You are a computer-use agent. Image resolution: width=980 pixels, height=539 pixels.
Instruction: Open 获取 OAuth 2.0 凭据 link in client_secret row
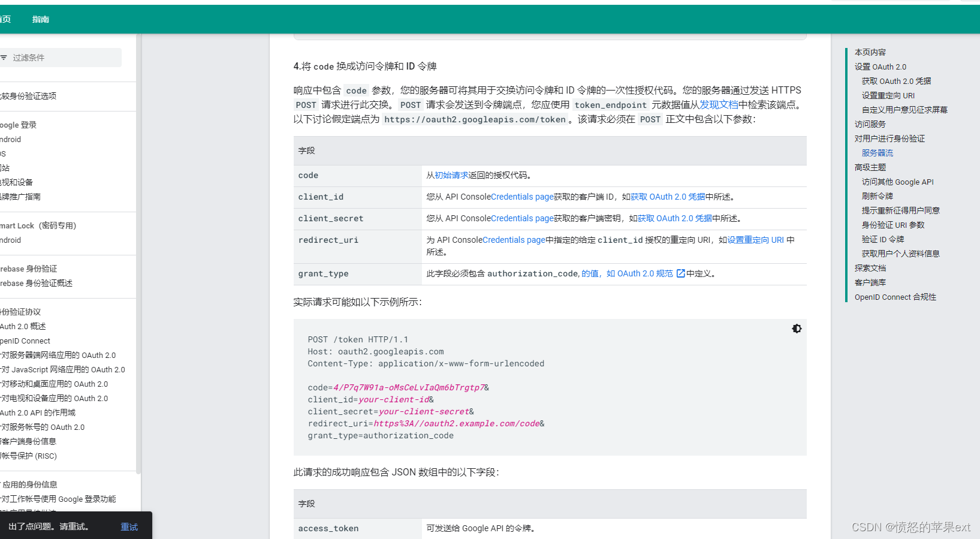tap(675, 218)
